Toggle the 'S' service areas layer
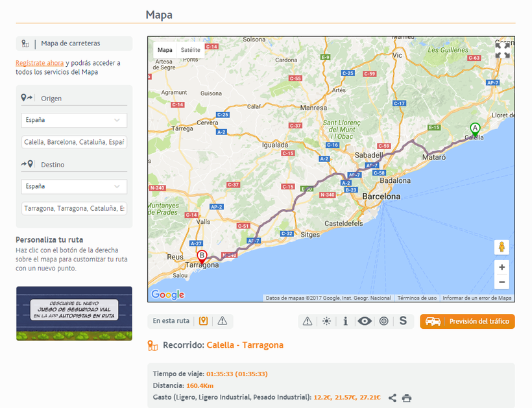 point(403,321)
